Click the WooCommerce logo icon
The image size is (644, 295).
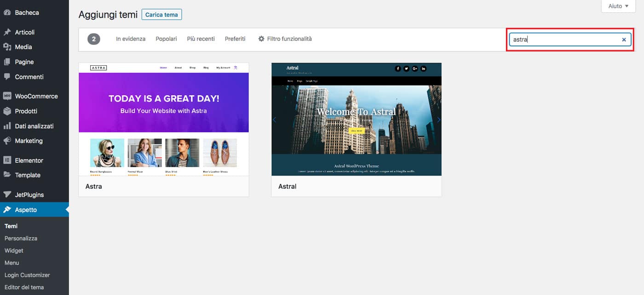pos(7,96)
